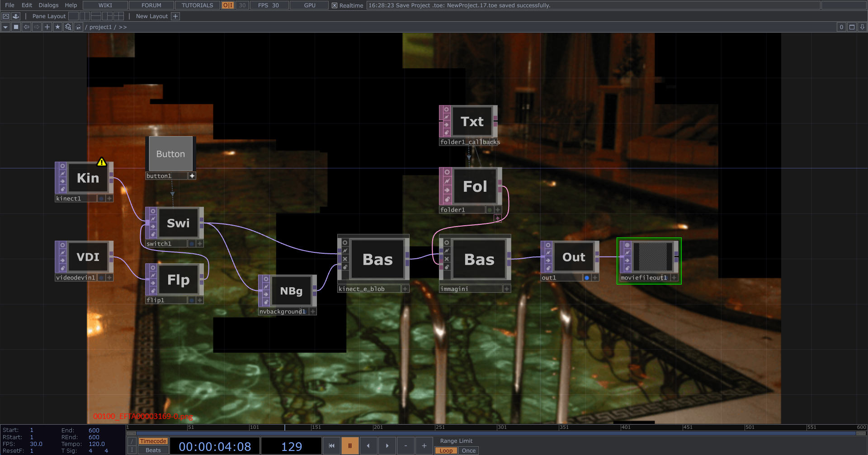Viewport: 868px width, 455px height.
Task: Open the operator search icon in path bar
Action: (x=68, y=27)
